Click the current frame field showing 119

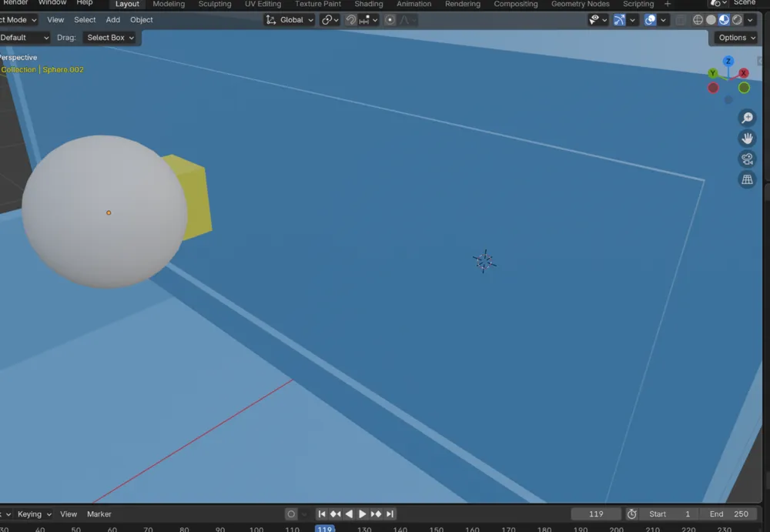pos(596,514)
